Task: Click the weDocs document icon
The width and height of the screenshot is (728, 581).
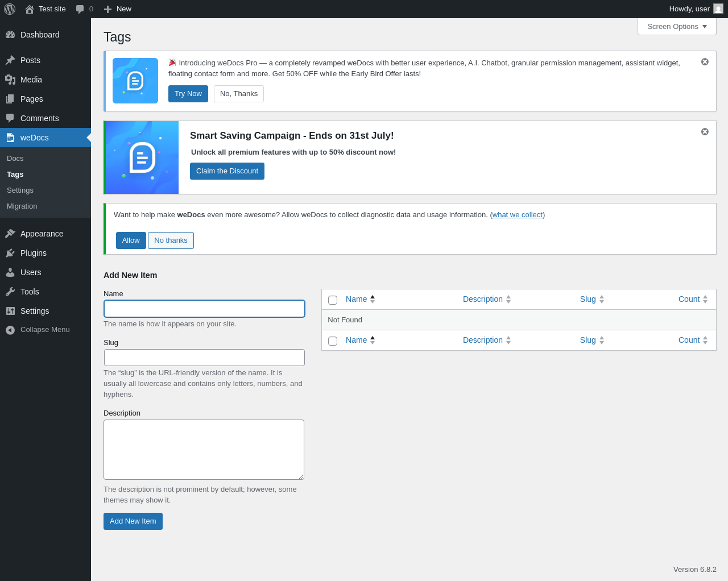Action: [10, 138]
